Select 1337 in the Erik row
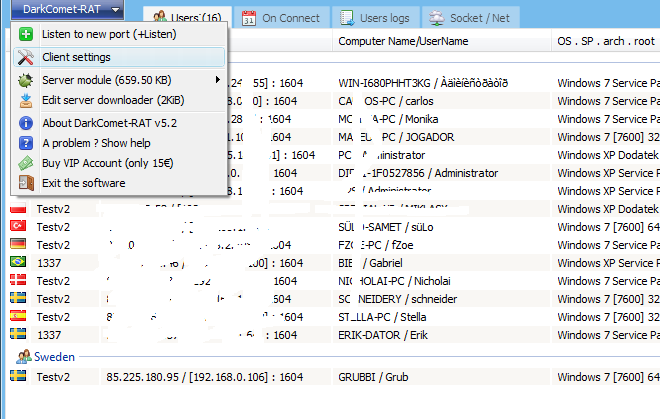The image size is (660, 419). pyautogui.click(x=49, y=335)
